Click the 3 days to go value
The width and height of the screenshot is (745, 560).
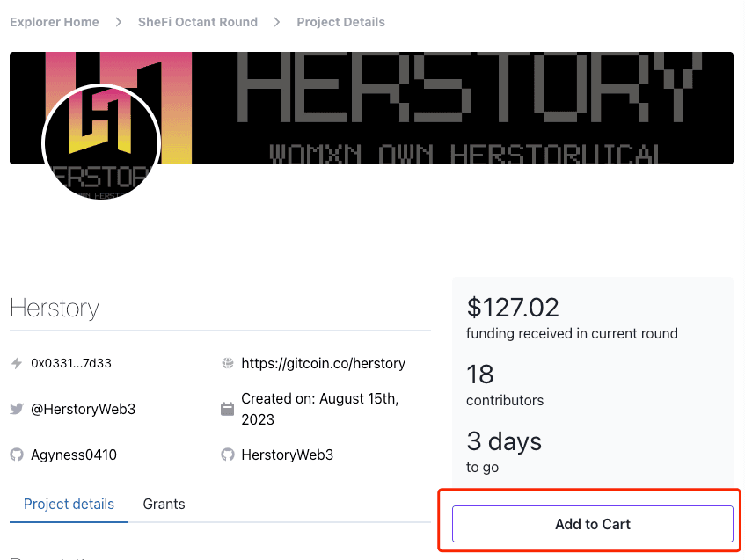click(x=504, y=441)
